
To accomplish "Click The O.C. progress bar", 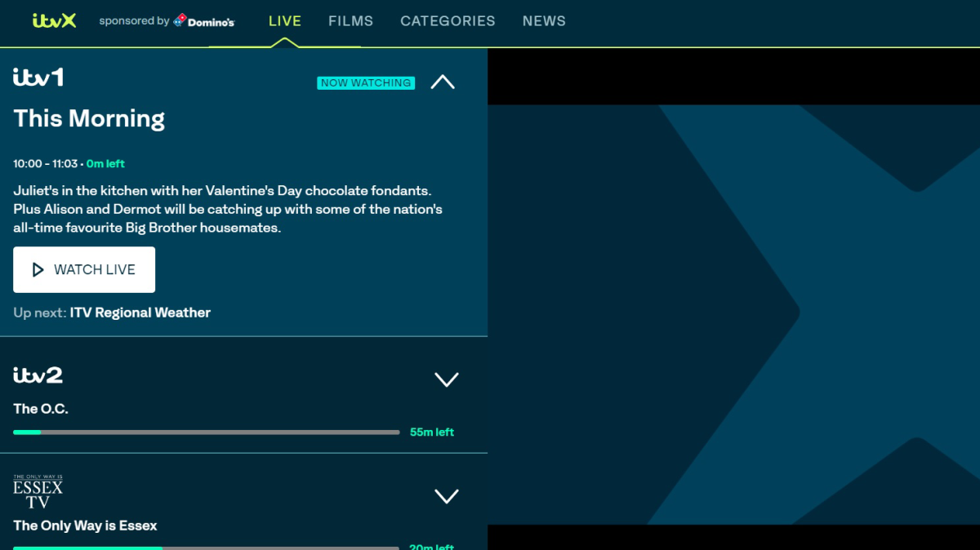I will coord(207,432).
